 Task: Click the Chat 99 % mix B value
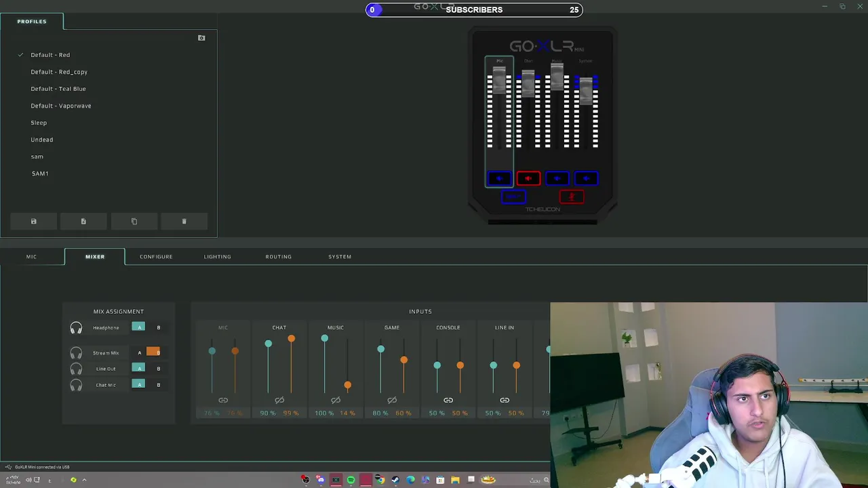[x=291, y=413]
